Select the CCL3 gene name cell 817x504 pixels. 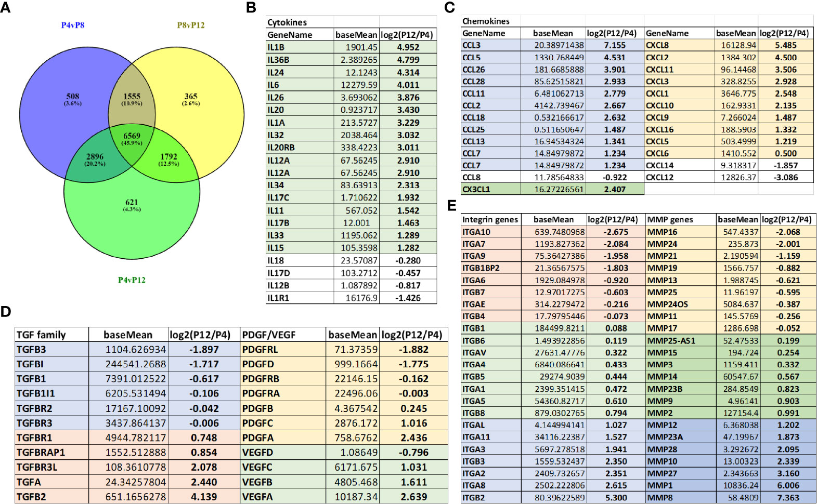[x=491, y=45]
